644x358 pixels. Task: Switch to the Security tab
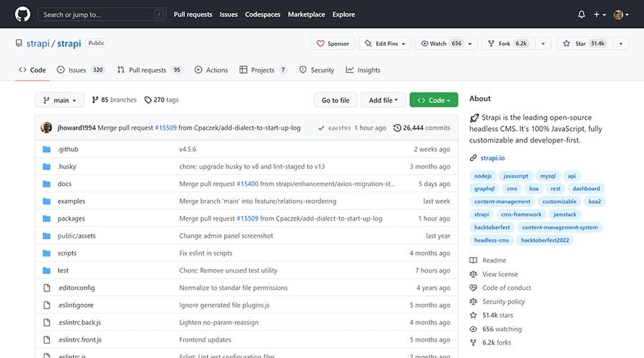(x=317, y=70)
